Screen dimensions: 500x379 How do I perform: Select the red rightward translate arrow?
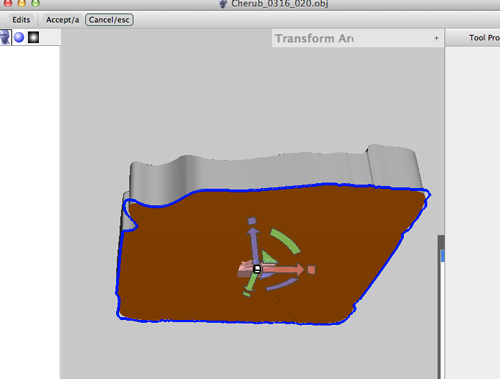tap(287, 270)
